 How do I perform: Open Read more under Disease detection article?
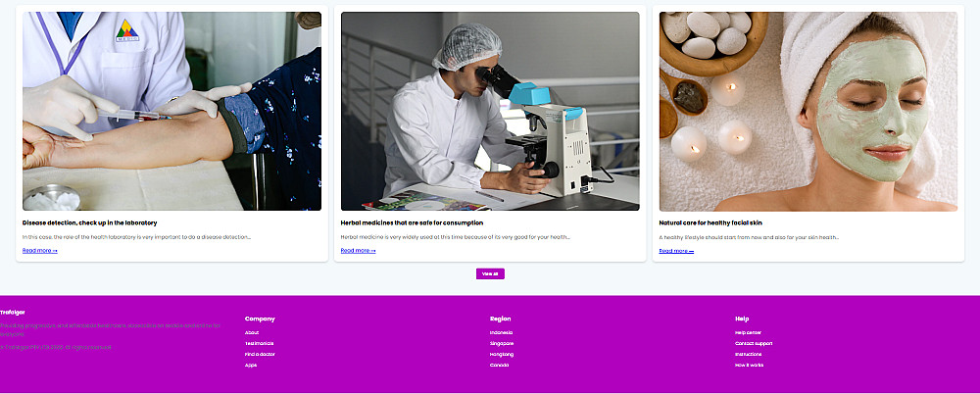40,251
